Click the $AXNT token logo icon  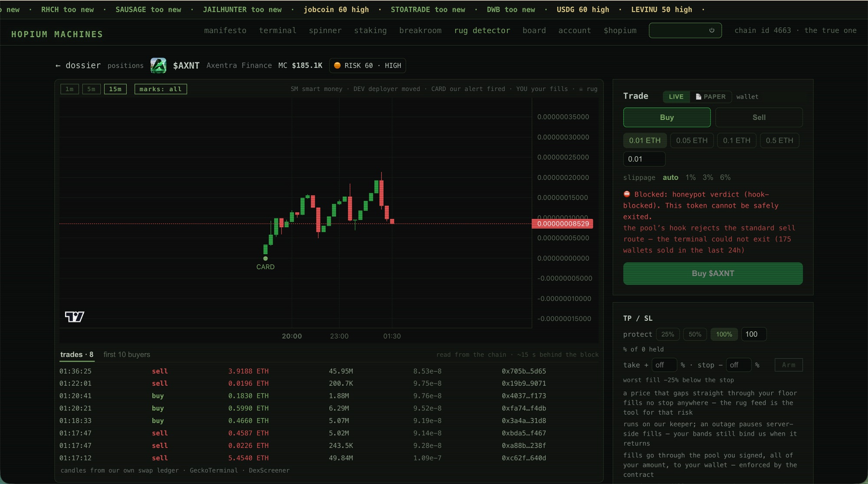point(158,66)
